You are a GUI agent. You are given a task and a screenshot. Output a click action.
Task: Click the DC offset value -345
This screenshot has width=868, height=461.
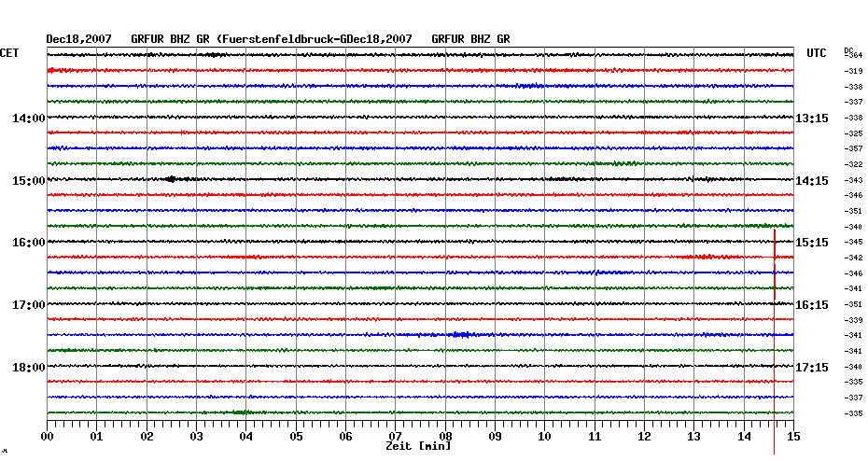(854, 243)
